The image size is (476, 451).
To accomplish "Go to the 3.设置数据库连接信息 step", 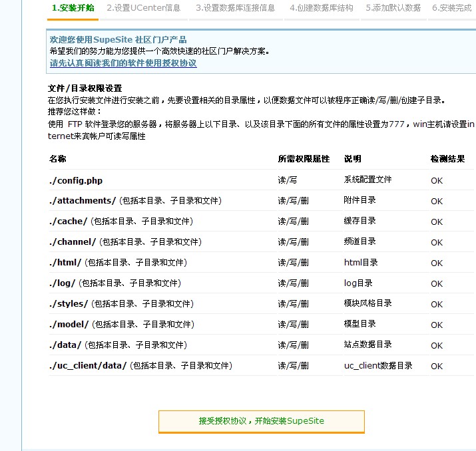I will click(235, 7).
